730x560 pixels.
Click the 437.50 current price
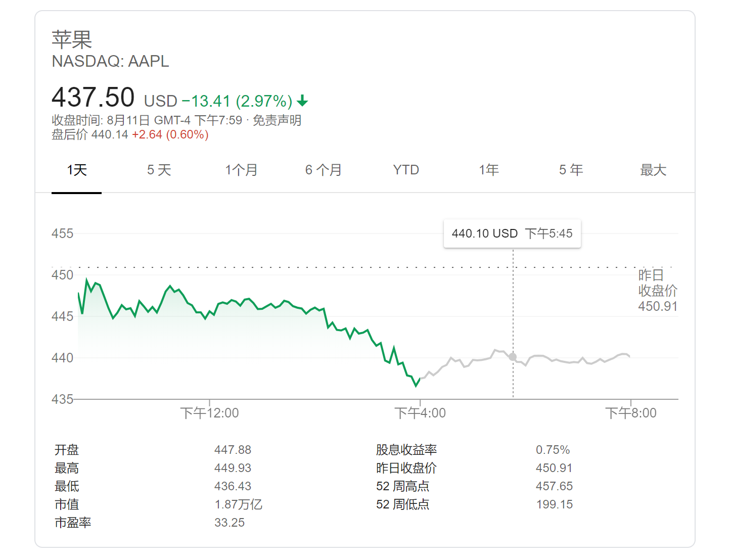[x=93, y=97]
